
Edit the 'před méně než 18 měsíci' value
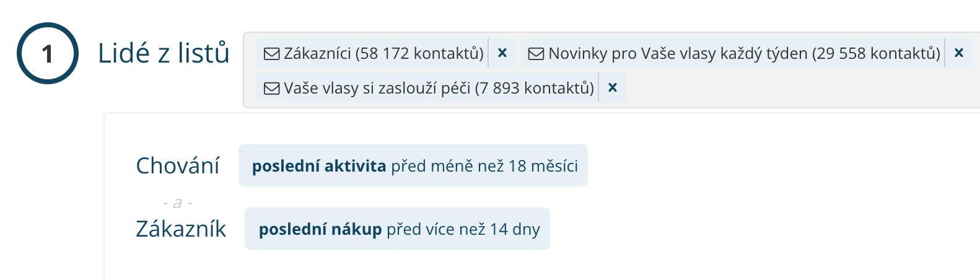tap(484, 166)
